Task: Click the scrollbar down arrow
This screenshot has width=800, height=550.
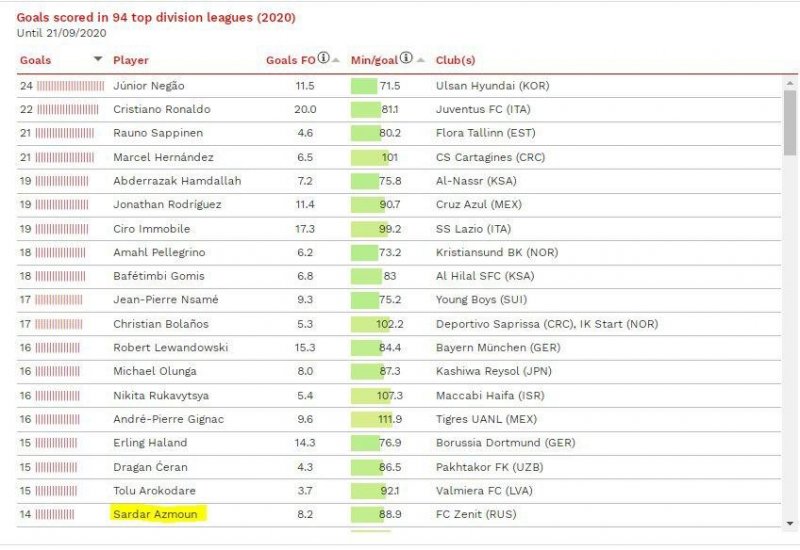Action: pos(790,523)
